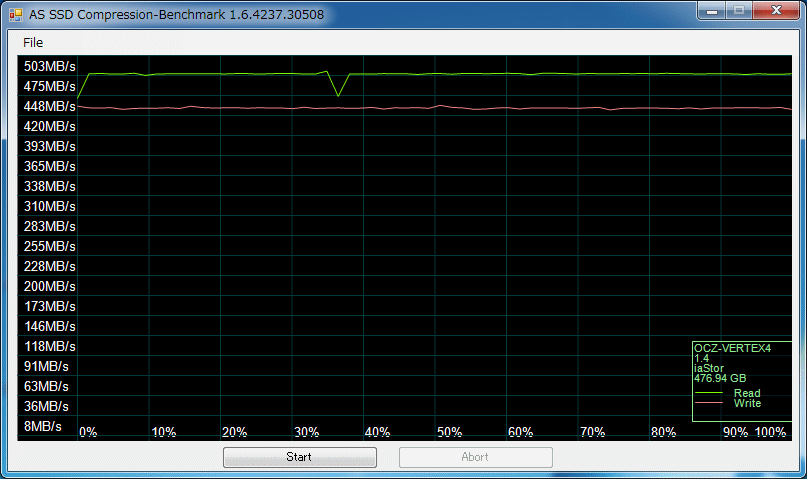Image resolution: width=807 pixels, height=479 pixels.
Task: Click the OCZ-VERTEX4 drive name in legend
Action: point(732,348)
